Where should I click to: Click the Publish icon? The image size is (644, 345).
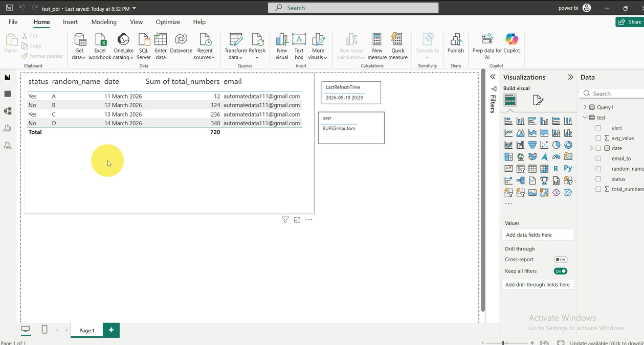pos(455,43)
